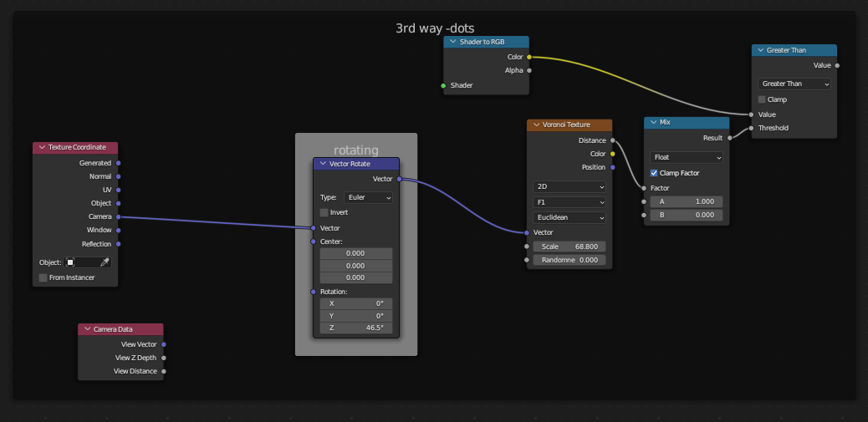Image resolution: width=868 pixels, height=422 pixels.
Task: Enable Clamp checkbox in Greater Than node
Action: 762,99
